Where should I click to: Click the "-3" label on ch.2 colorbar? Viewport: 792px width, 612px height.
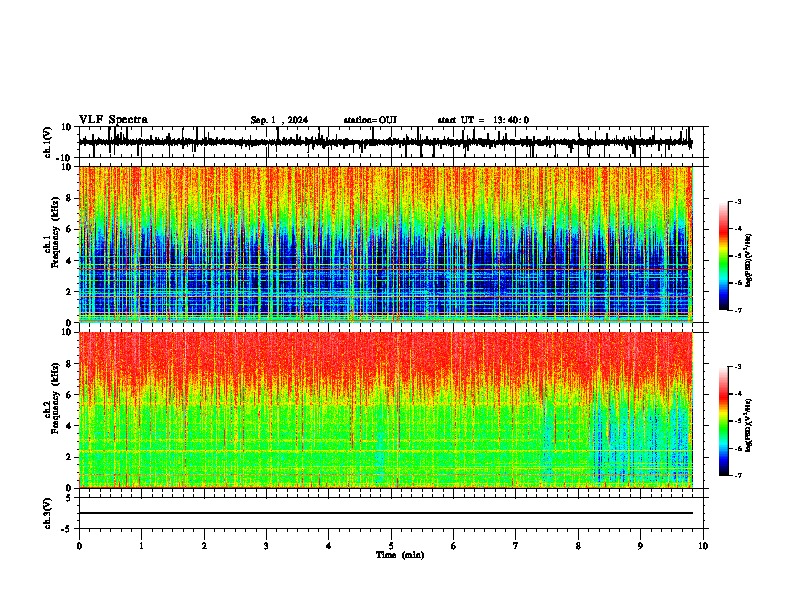737,367
